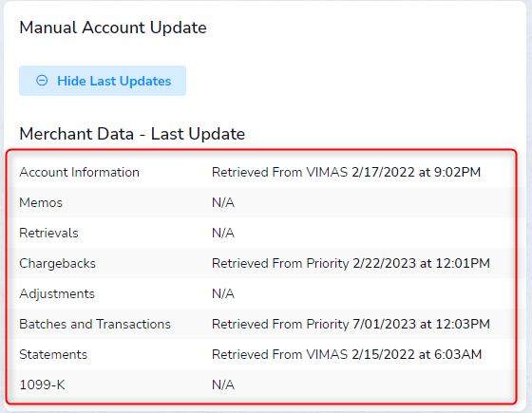532x413 pixels.
Task: Select the Retrievals row label
Action: [48, 234]
